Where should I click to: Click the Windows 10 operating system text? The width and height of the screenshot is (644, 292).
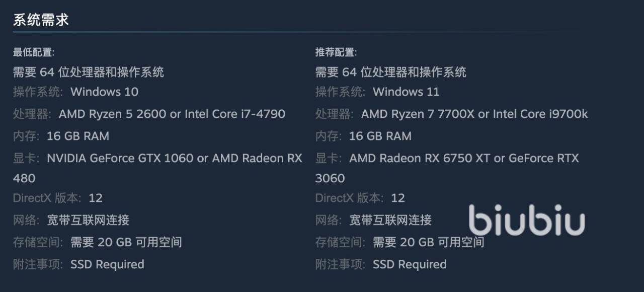click(x=104, y=92)
